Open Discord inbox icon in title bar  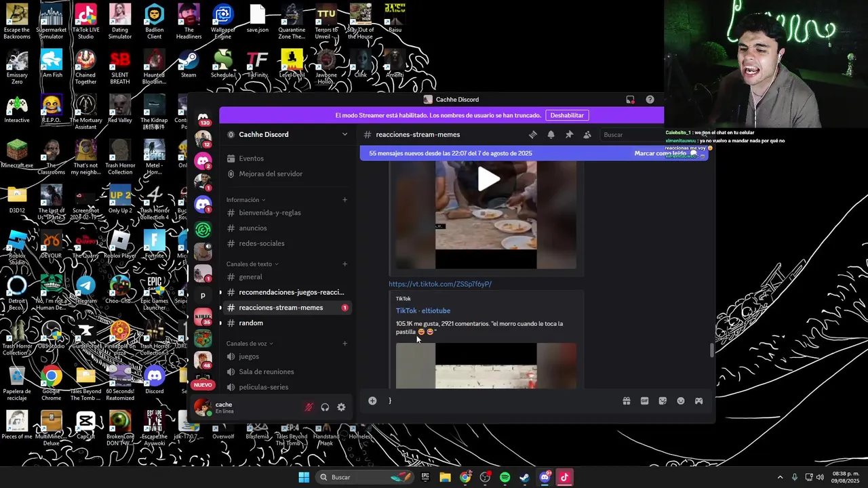(630, 100)
